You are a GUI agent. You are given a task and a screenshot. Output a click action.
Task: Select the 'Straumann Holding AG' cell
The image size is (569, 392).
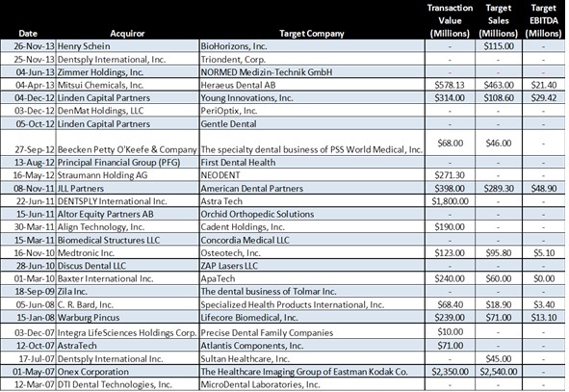click(128, 175)
